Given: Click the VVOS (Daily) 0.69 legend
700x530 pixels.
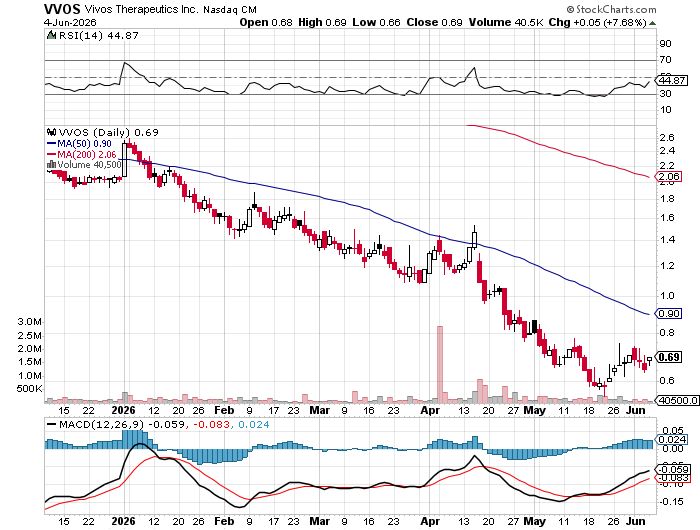Looking at the screenshot, I should pyautogui.click(x=108, y=133).
